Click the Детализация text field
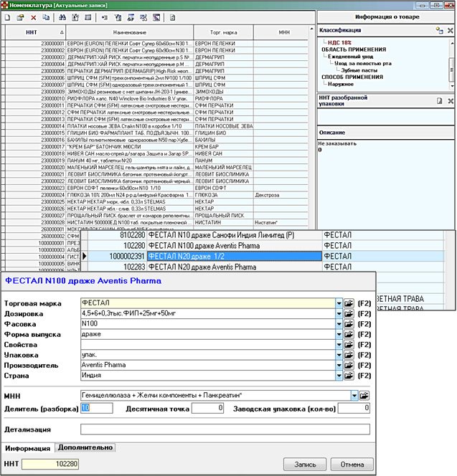Viewport: 457px width, 476px height. (225, 429)
